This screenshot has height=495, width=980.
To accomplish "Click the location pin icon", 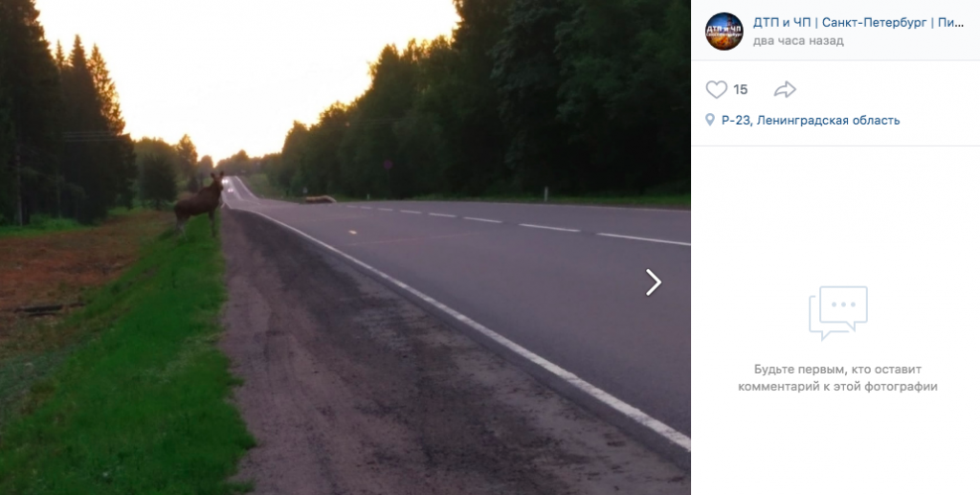I will pyautogui.click(x=709, y=120).
